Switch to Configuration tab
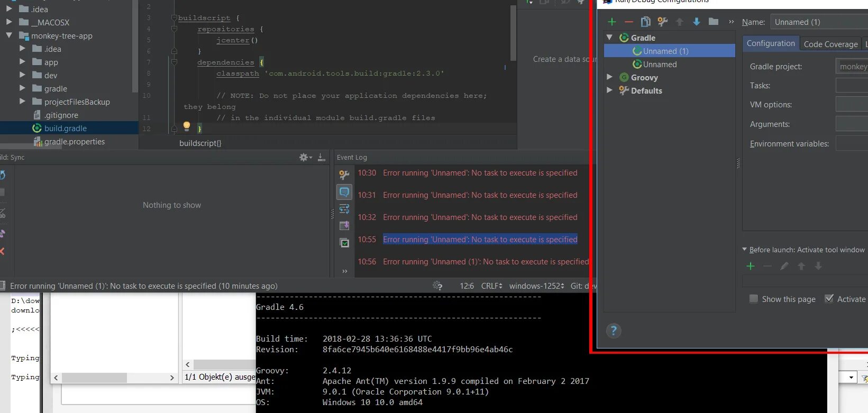868x413 pixels. click(x=771, y=43)
